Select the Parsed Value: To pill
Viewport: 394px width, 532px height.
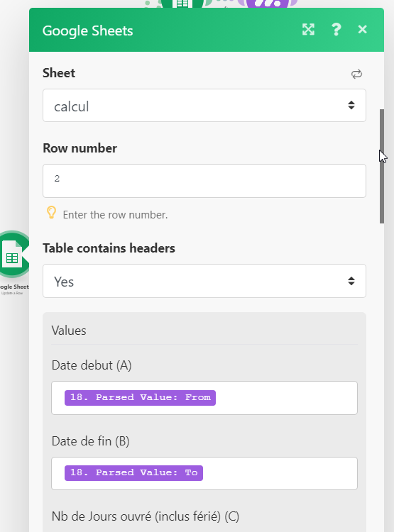coord(133,473)
